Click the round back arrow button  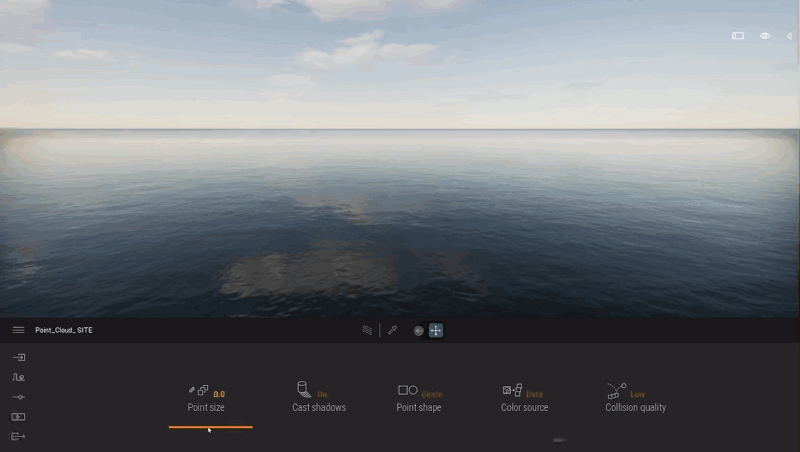pyautogui.click(x=419, y=331)
